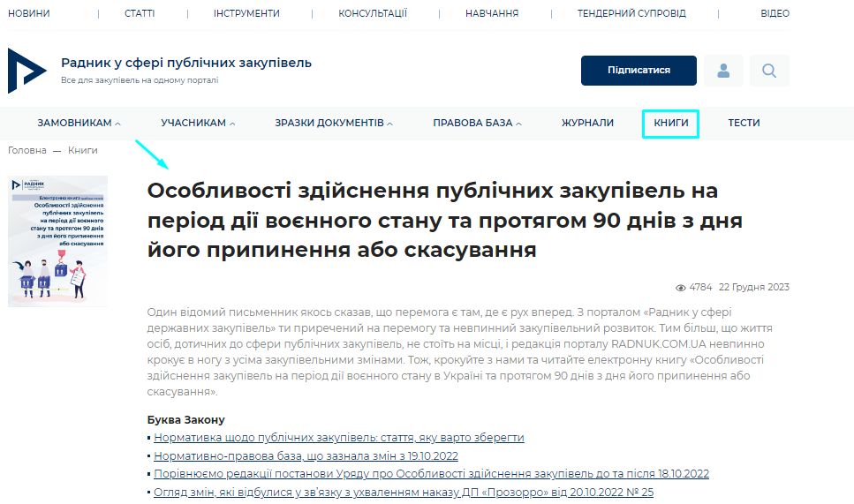This screenshot has height=504, width=854.
Task: Open Інструменти in top navigation
Action: tap(246, 13)
